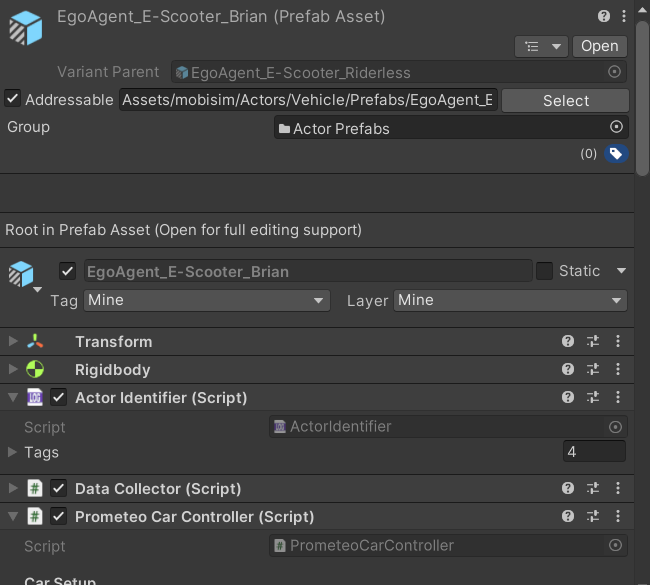Open the Tag dropdown set to Mine
Image resolution: width=650 pixels, height=585 pixels.
coord(206,301)
